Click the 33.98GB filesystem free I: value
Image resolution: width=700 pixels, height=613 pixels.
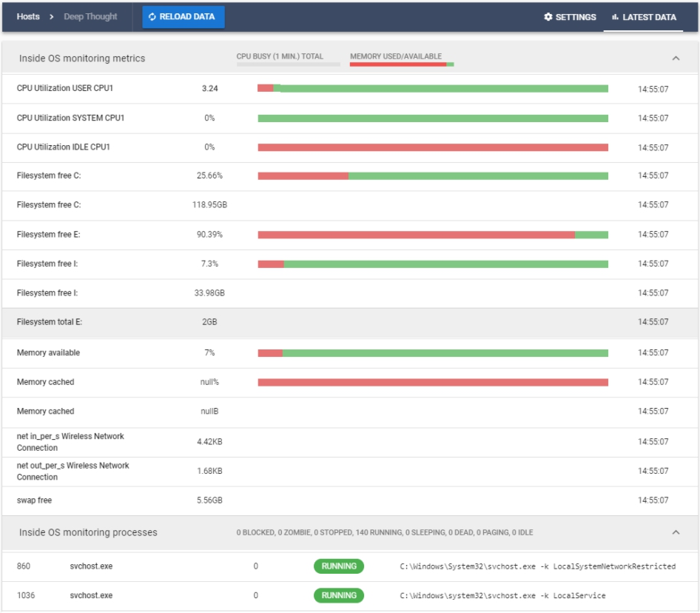pyautogui.click(x=209, y=292)
